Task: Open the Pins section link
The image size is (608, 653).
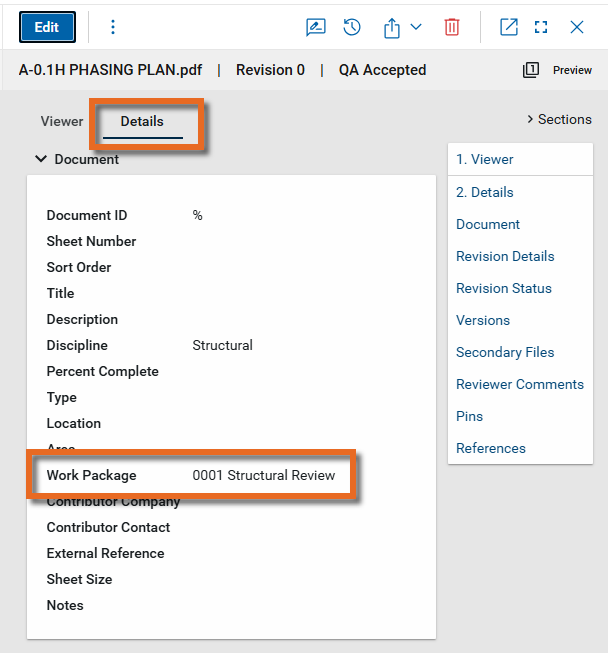Action: 469,416
